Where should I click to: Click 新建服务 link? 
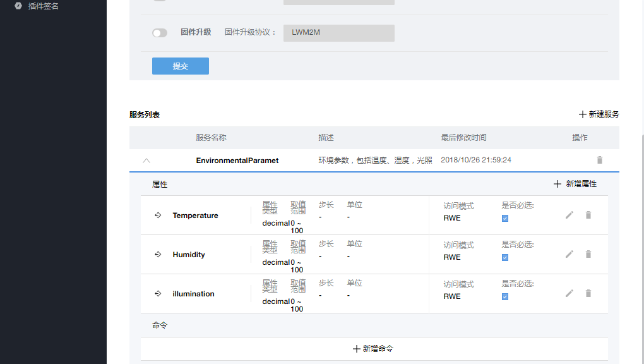coord(599,114)
